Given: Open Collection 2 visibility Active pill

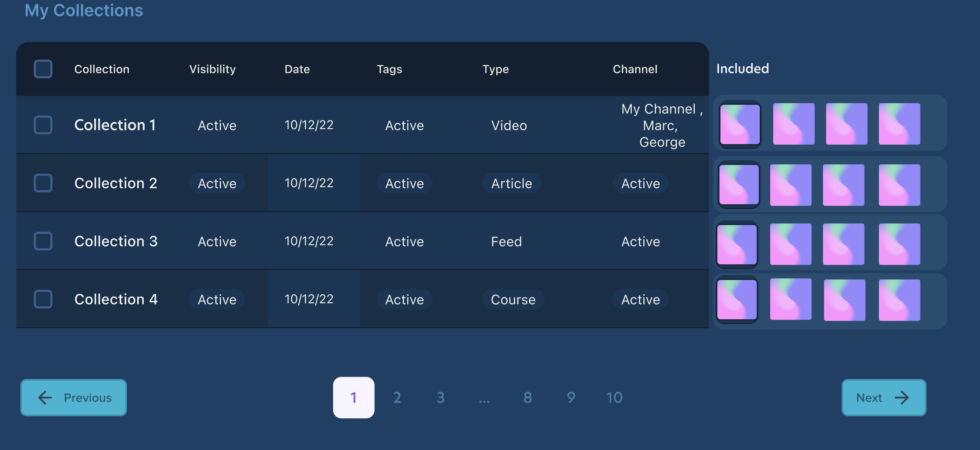Looking at the screenshot, I should coord(217,183).
